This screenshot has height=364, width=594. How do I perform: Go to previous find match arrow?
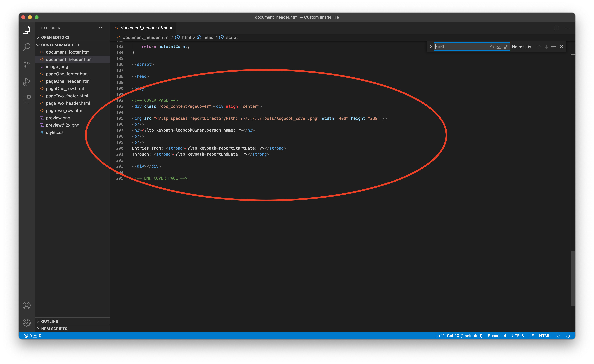coord(539,47)
